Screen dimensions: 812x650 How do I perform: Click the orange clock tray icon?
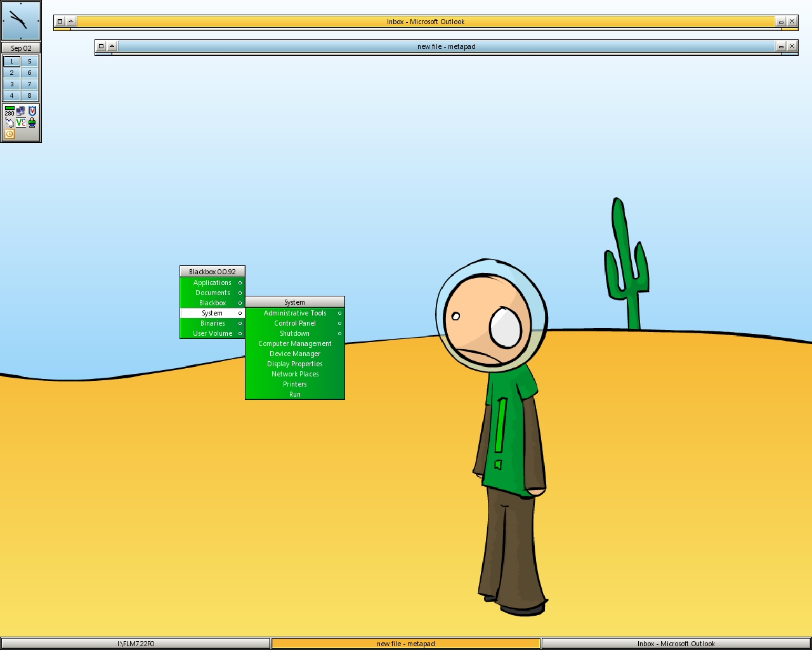(10, 134)
